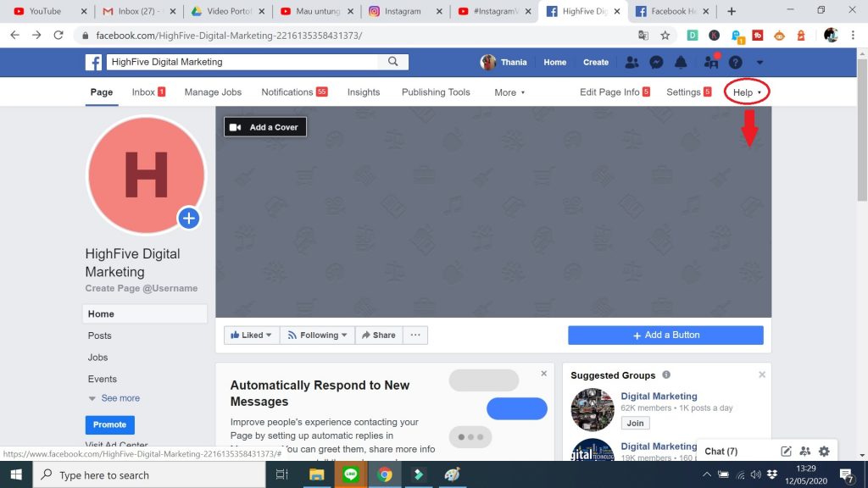The image size is (868, 488).
Task: Open chat settings gear icon
Action: tap(824, 452)
